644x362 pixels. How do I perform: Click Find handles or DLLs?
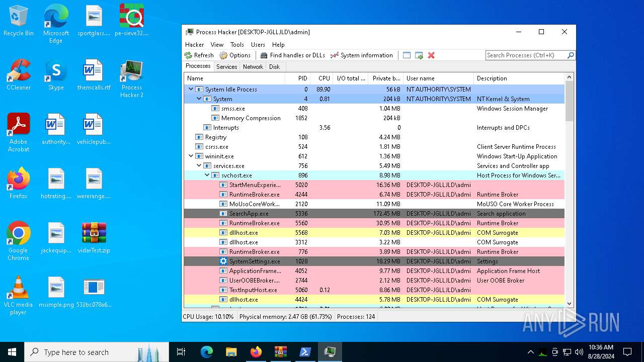tap(292, 55)
